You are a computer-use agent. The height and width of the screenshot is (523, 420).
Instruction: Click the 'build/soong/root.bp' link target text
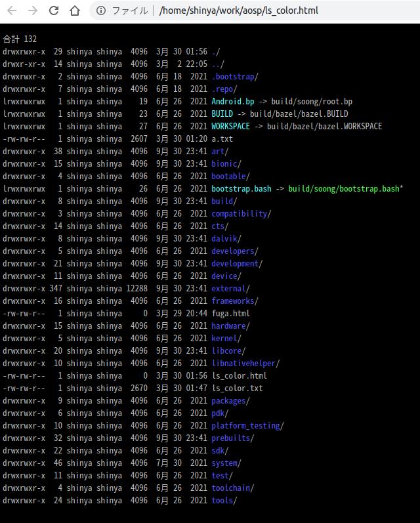click(x=312, y=102)
